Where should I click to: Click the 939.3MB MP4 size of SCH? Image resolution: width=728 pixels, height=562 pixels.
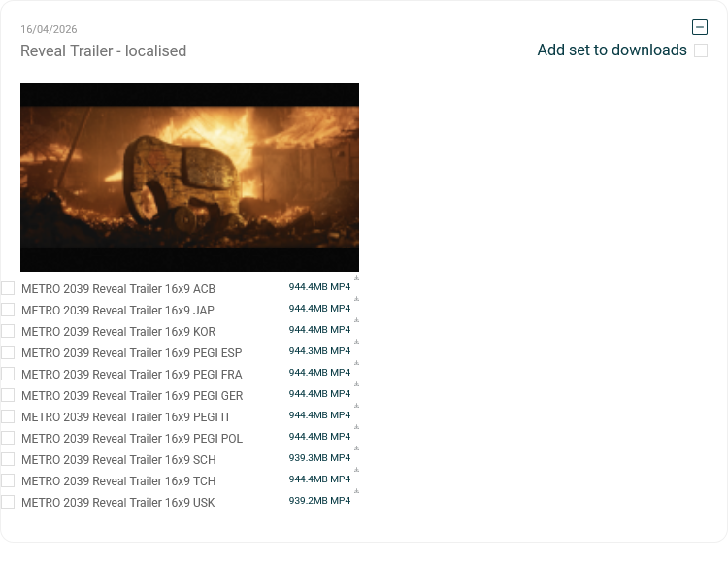pyautogui.click(x=319, y=458)
